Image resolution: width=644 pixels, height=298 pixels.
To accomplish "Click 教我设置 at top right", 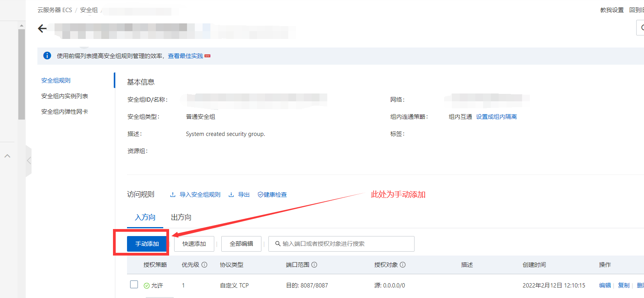I will pos(612,10).
